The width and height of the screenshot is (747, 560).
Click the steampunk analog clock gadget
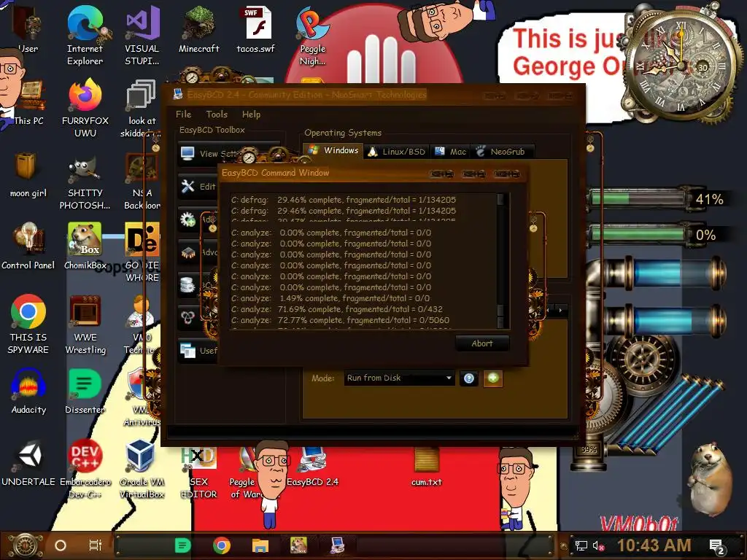pos(681,65)
